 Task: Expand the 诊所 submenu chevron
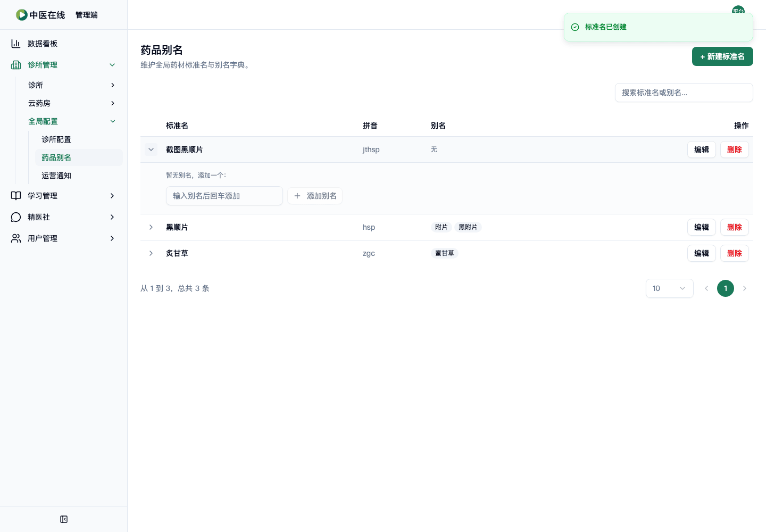[x=113, y=85]
